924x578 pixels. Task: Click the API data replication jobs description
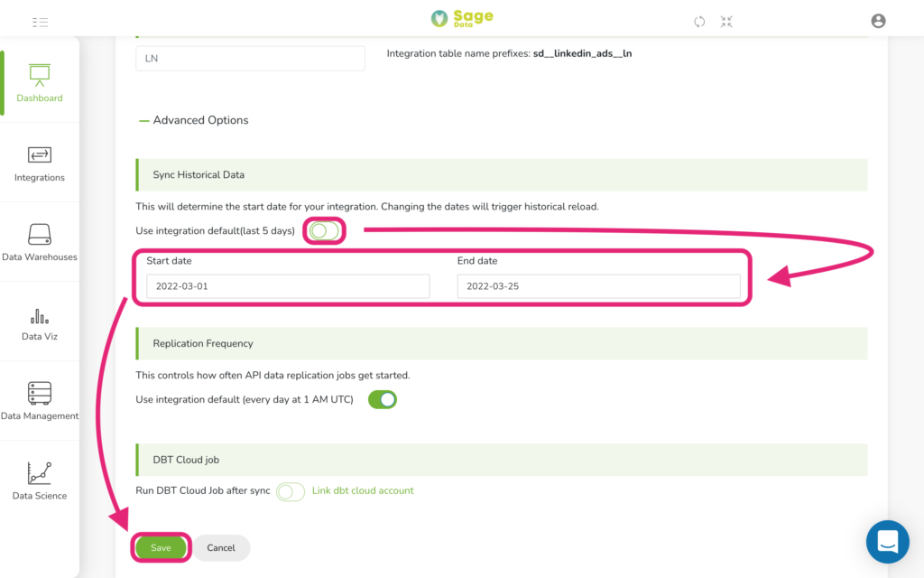[x=273, y=375]
